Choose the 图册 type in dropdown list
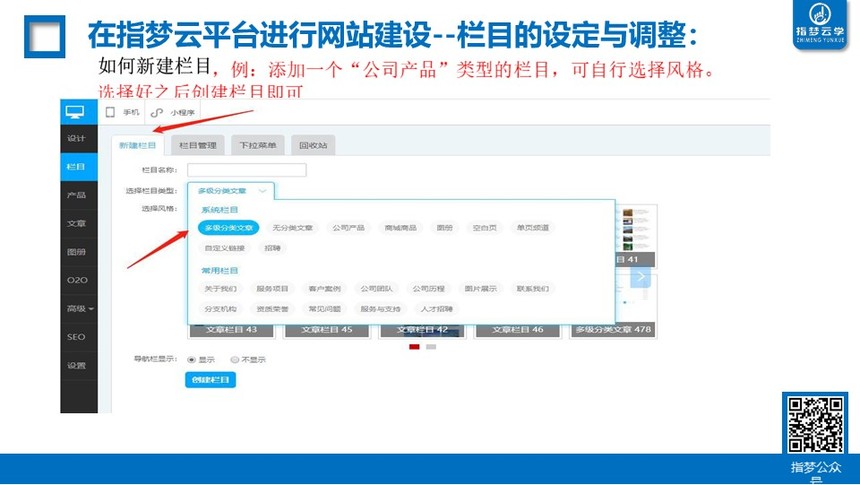Image resolution: width=860 pixels, height=485 pixels. [445, 228]
